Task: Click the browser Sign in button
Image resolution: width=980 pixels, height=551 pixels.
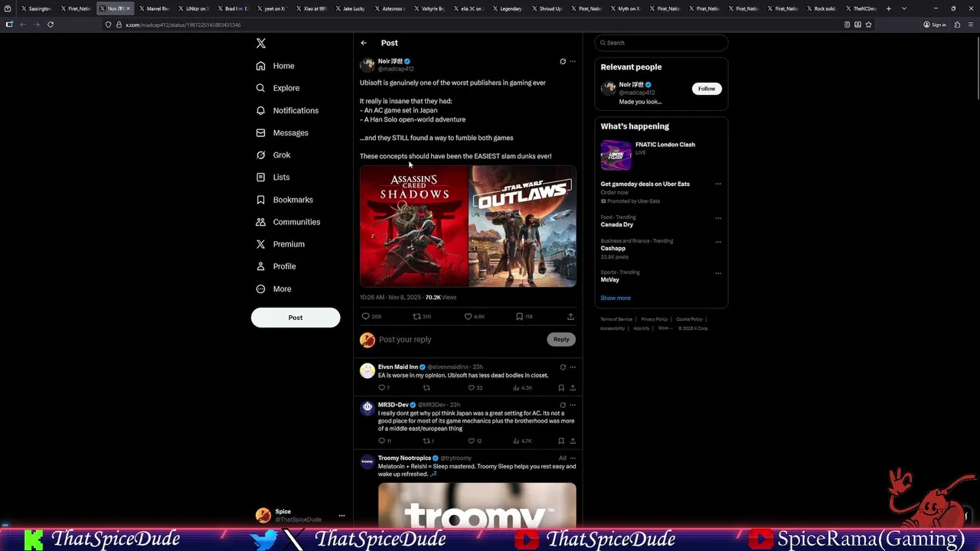Action: pos(935,24)
